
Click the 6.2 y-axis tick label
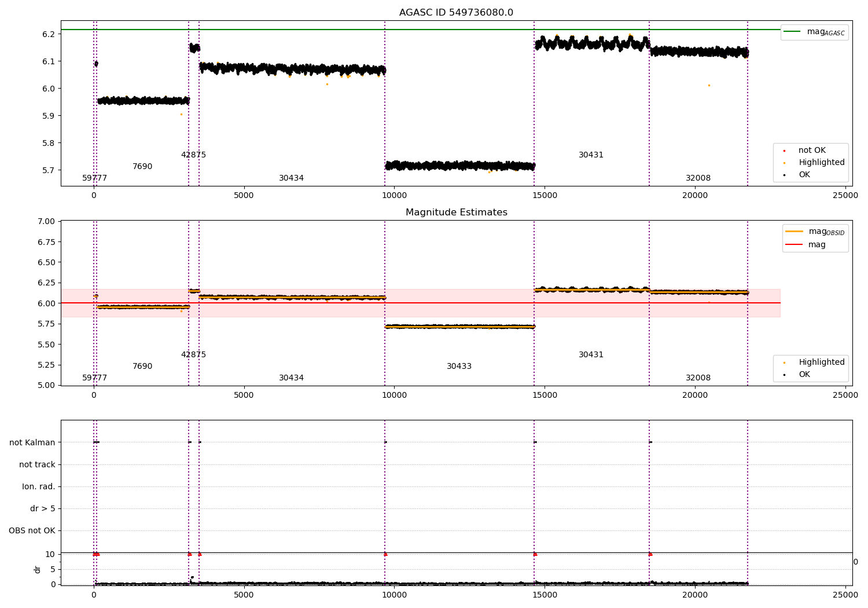(49, 34)
